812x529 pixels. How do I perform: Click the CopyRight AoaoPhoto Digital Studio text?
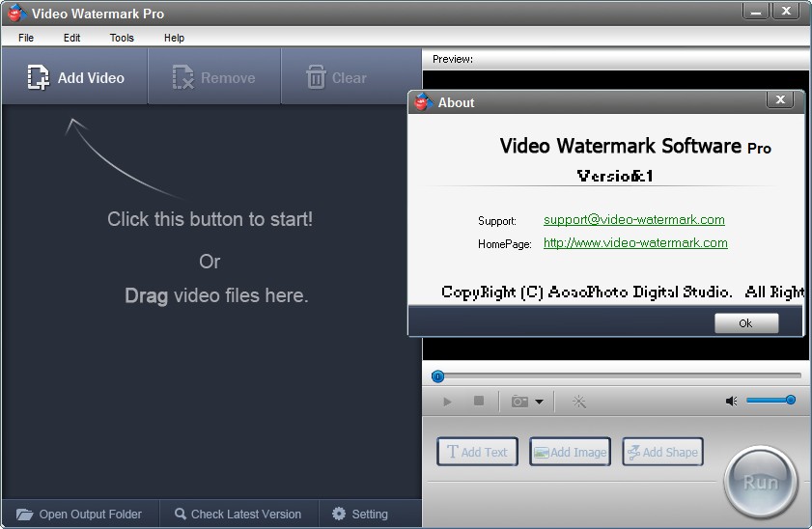point(623,292)
